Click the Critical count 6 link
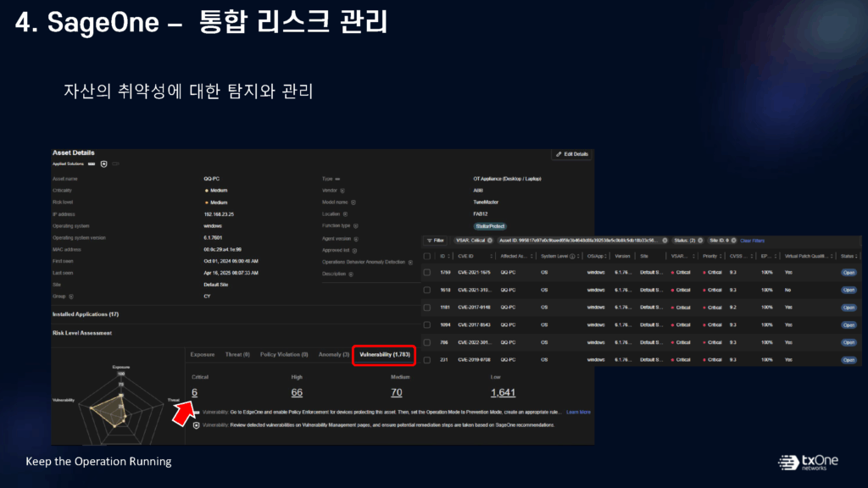 (x=194, y=392)
